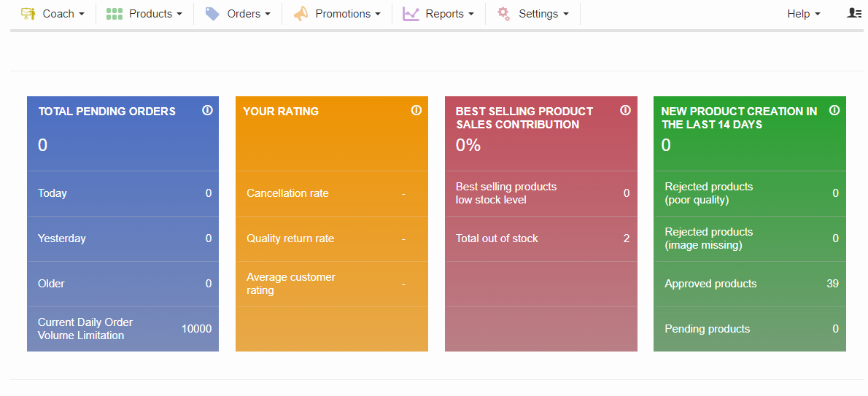The height and width of the screenshot is (396, 868).
Task: Click the Promotions megaphone icon
Action: (x=301, y=14)
